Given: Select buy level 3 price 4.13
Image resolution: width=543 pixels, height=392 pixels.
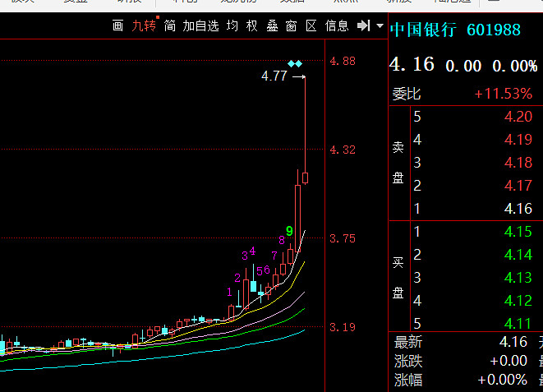Looking at the screenshot, I should pos(518,278).
